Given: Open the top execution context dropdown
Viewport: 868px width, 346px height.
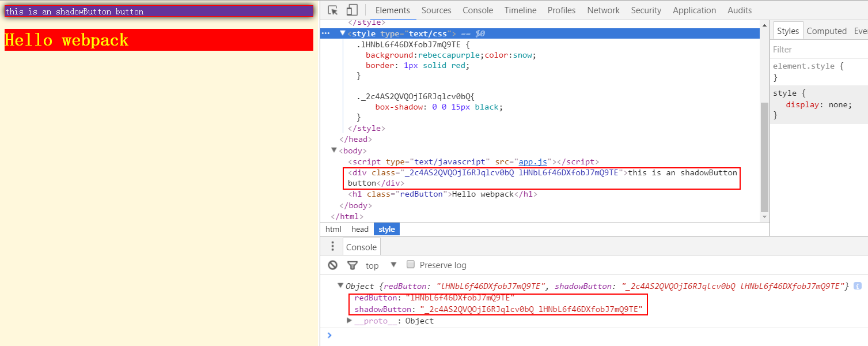Looking at the screenshot, I should point(381,265).
